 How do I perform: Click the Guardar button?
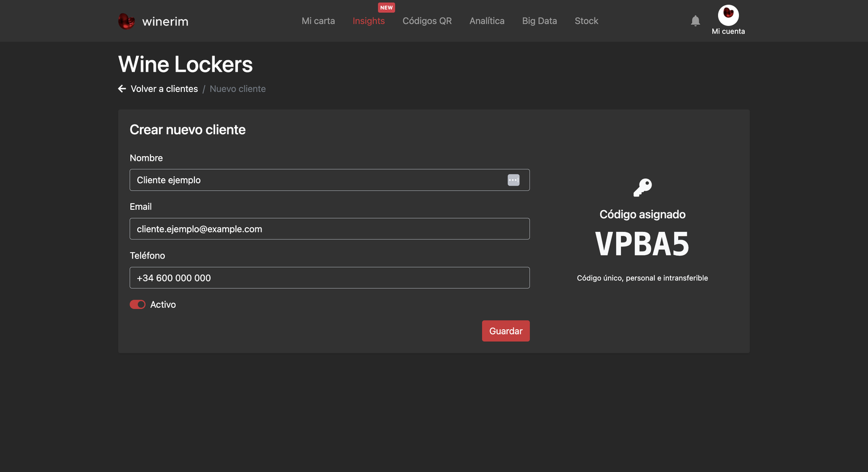(506, 331)
